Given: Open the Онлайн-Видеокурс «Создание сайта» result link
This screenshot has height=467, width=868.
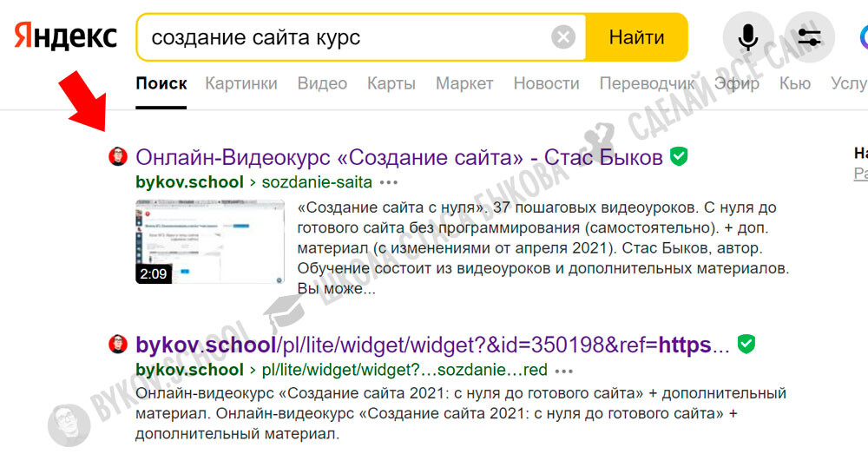Looking at the screenshot, I should click(399, 157).
